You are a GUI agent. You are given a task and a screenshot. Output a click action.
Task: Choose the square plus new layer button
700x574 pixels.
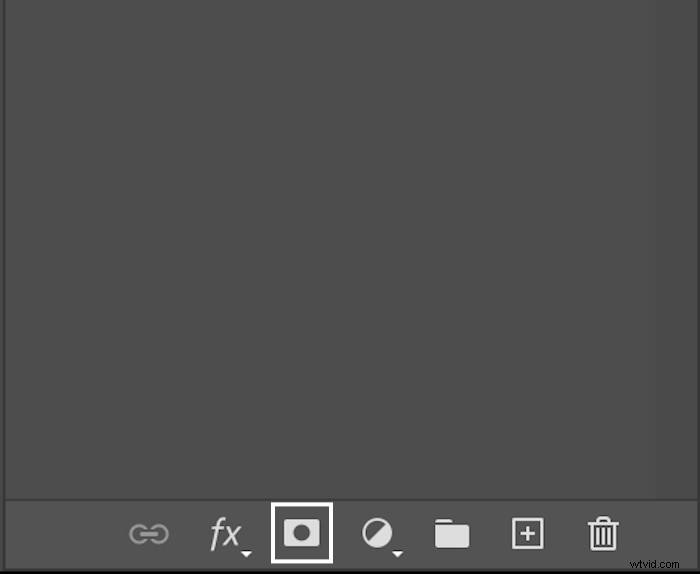click(528, 533)
